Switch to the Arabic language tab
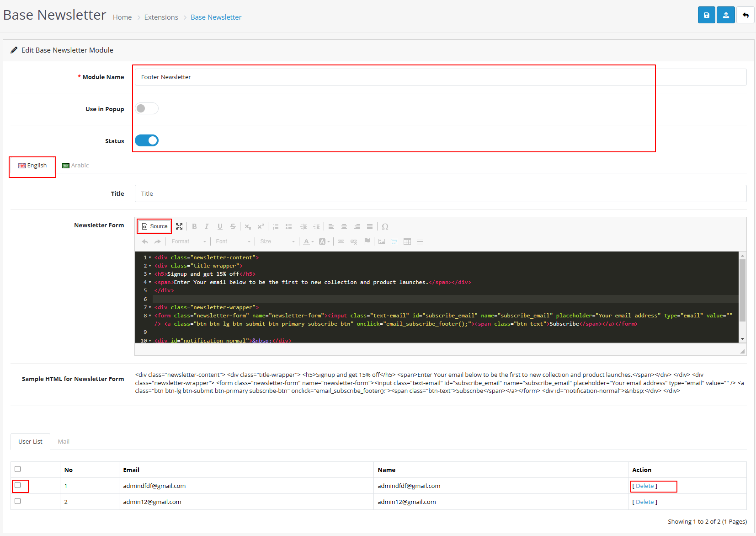756x536 pixels. click(76, 166)
